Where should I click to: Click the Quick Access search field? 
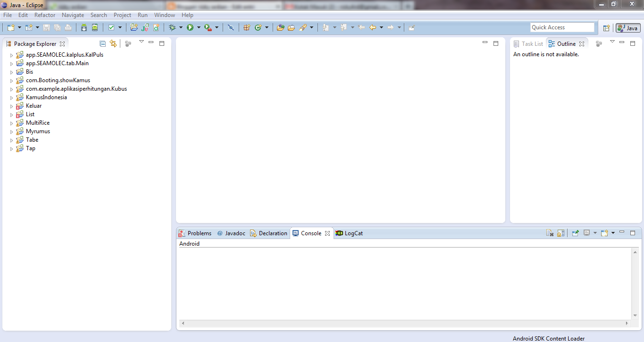(562, 27)
